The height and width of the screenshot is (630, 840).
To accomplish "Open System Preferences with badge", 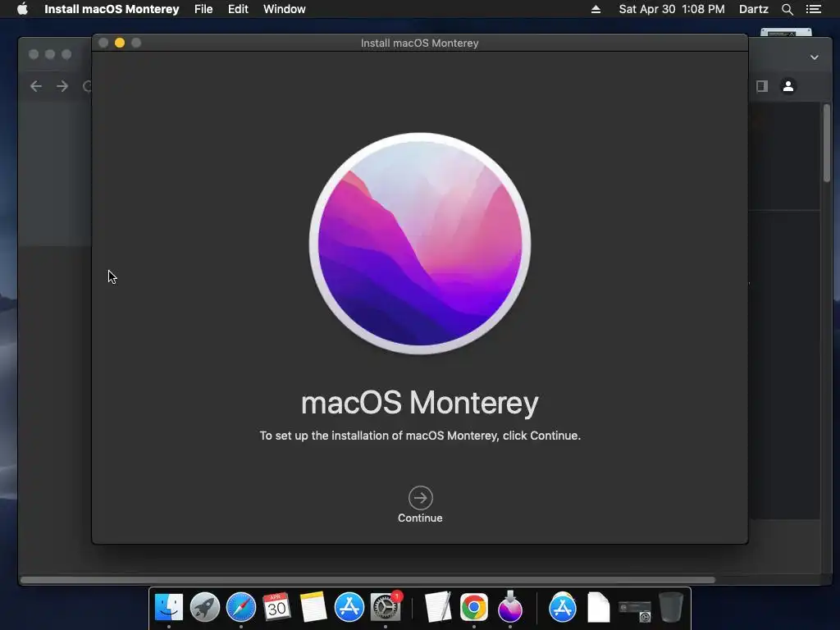I will pos(386,607).
